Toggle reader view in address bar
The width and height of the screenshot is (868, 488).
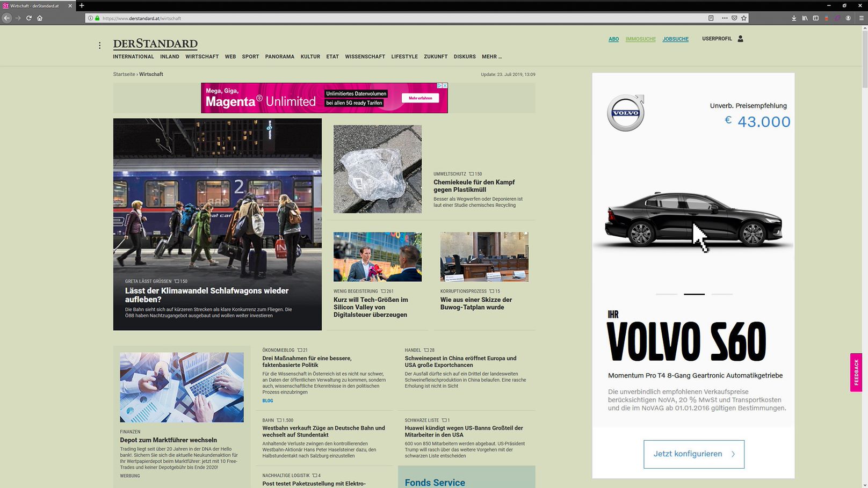711,18
